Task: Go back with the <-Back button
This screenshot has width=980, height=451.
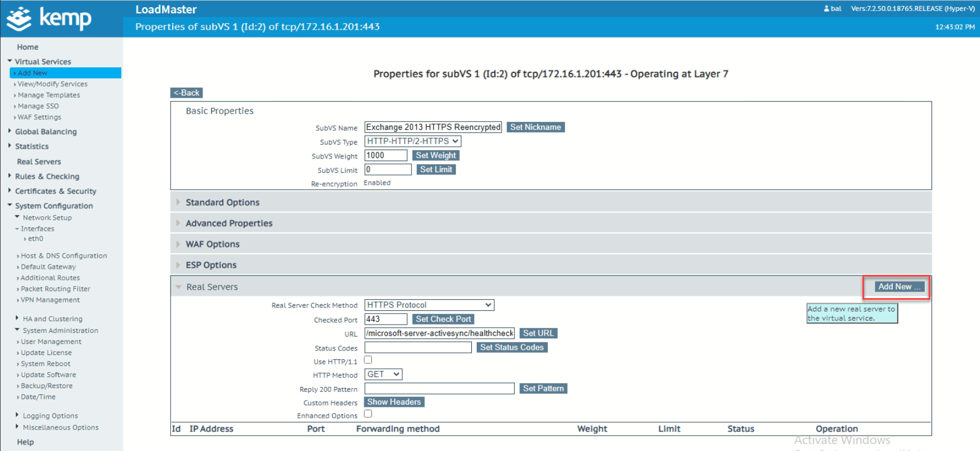Action: 187,93
